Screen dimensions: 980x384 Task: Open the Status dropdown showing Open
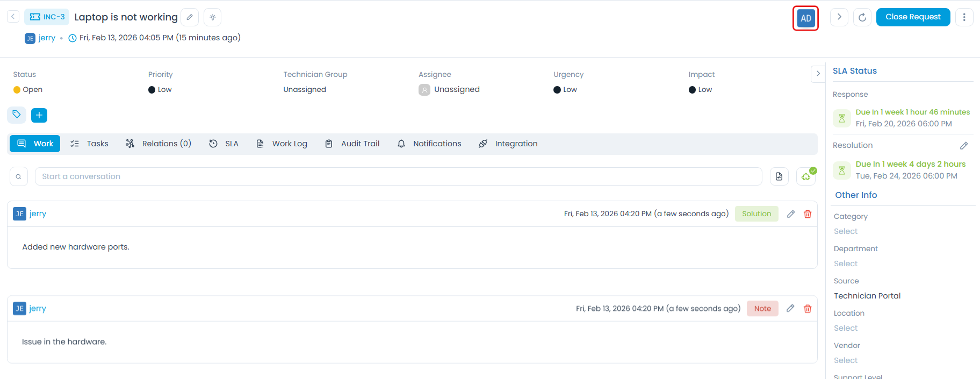click(x=28, y=90)
